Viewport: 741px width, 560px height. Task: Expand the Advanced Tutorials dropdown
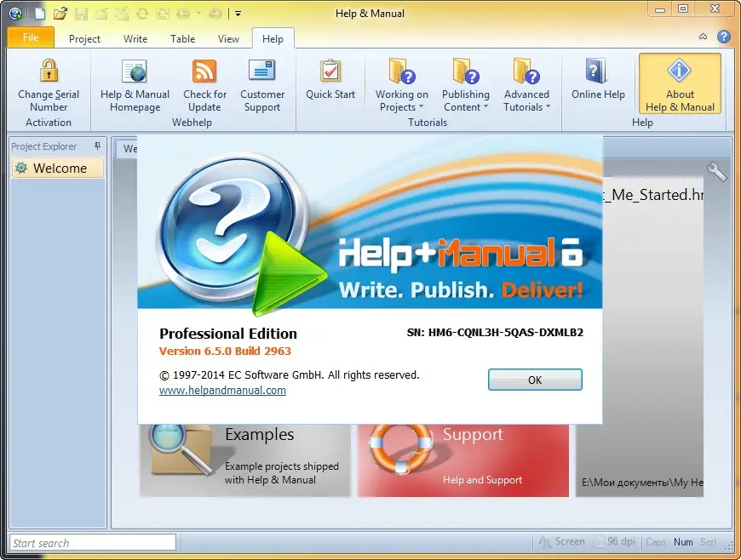pos(526,87)
